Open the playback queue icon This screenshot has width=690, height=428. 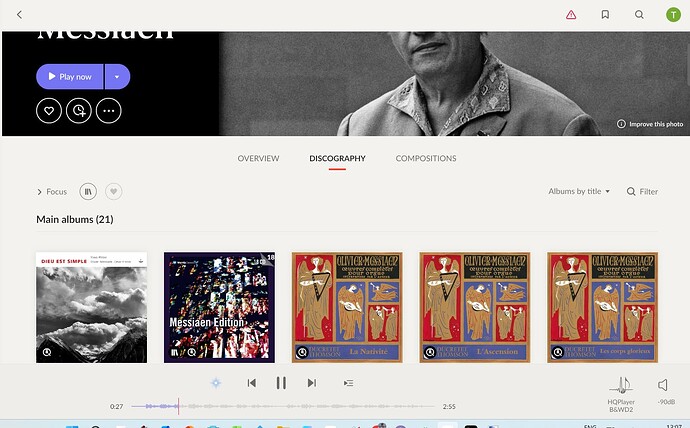[348, 383]
